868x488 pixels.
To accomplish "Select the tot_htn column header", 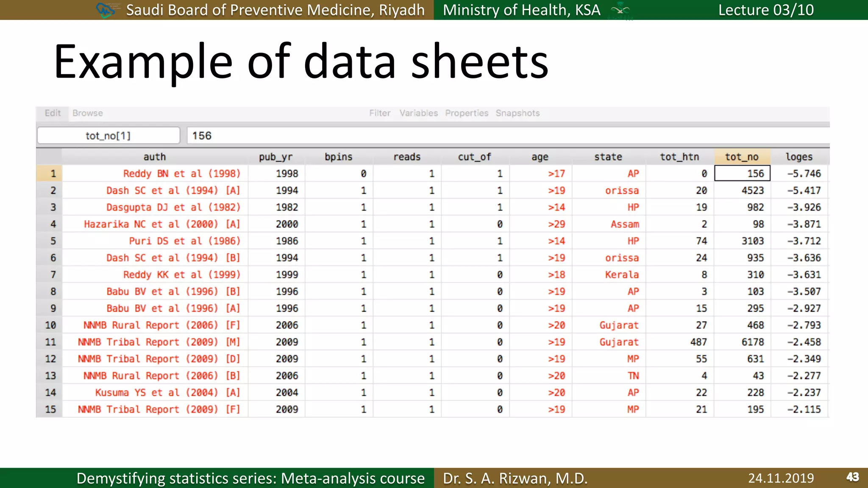I will coord(679,157).
